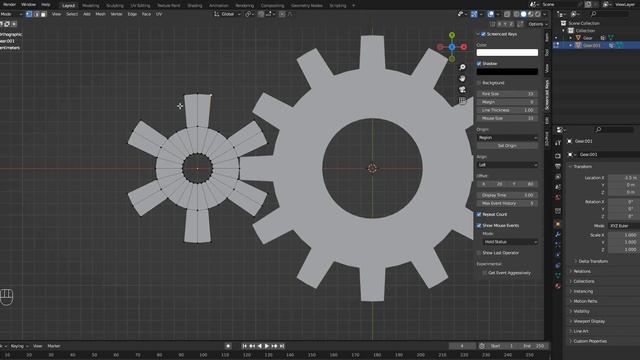Toggle the Show Mouse Events checkbox
Screen dimensions: 640x360
pos(479,225)
